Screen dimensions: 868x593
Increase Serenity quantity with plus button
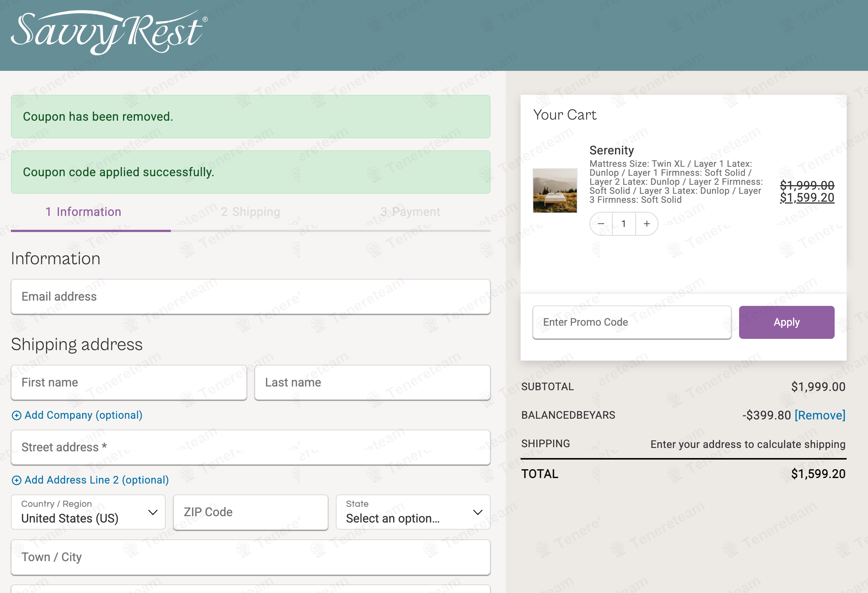[x=647, y=224]
